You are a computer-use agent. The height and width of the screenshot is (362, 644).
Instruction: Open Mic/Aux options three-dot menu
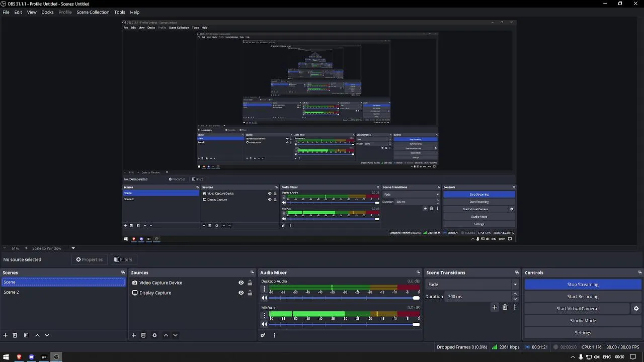tap(264, 315)
